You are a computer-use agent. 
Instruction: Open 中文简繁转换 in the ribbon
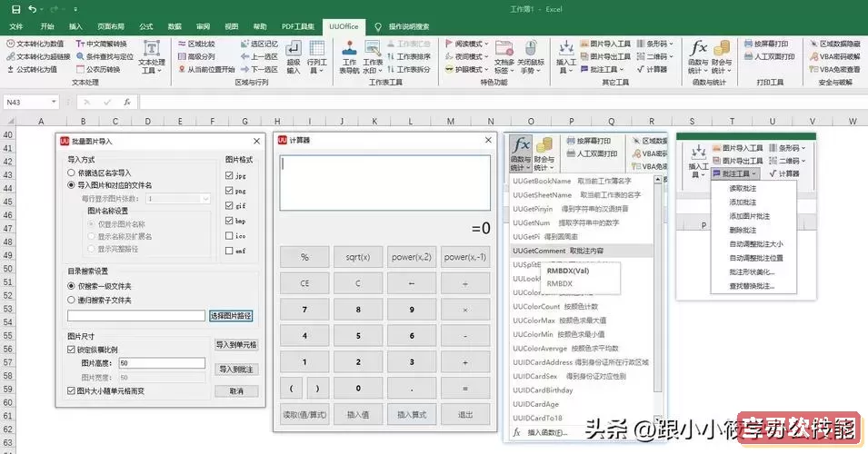click(101, 44)
